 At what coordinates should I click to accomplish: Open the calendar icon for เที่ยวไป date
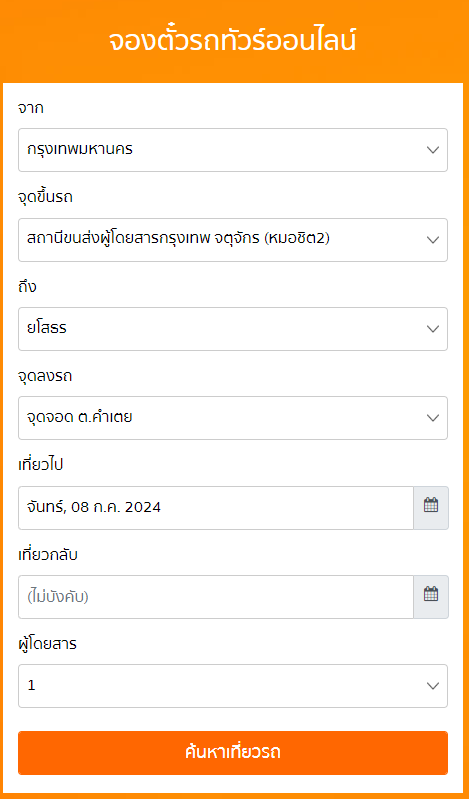(x=431, y=508)
